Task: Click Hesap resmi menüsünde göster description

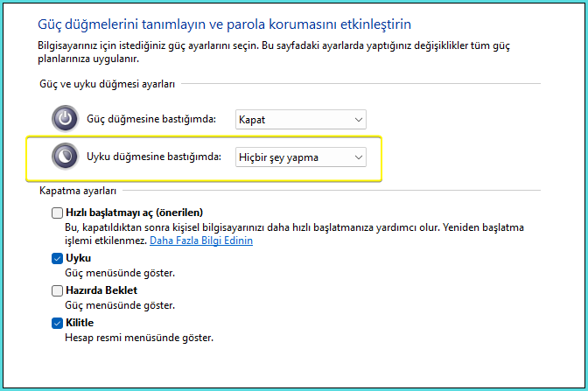Action: 139,337
